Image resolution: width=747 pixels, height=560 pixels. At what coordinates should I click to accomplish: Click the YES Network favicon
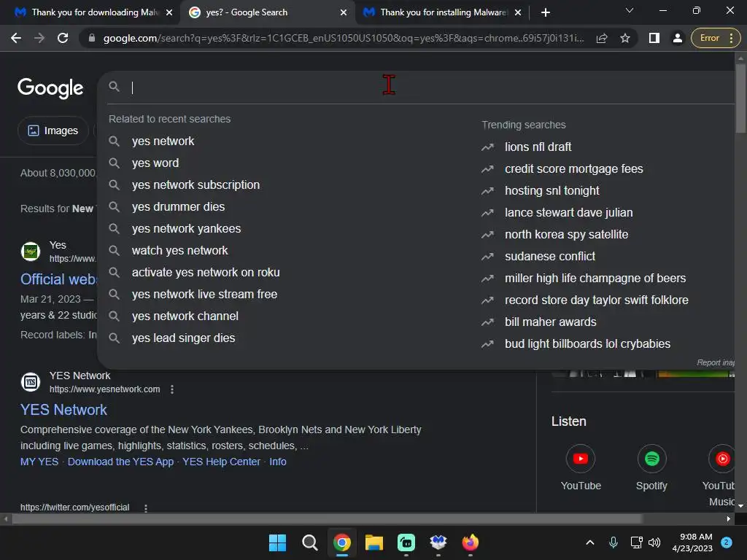(x=31, y=382)
